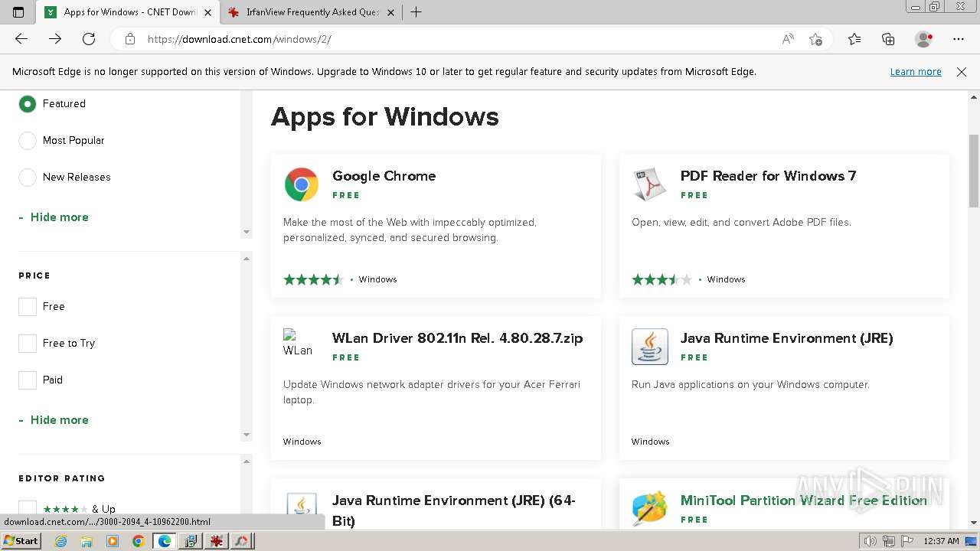Click the Action Center flag icon
The width and height of the screenshot is (980, 551).
pos(907,541)
